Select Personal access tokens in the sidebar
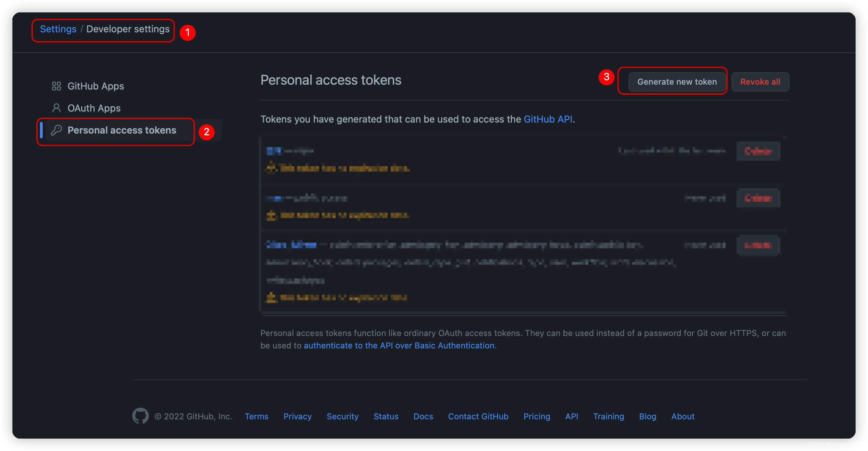 click(x=122, y=130)
